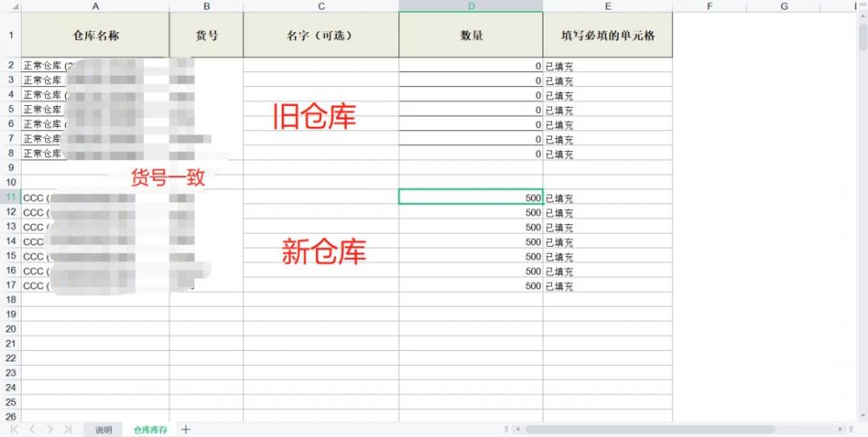This screenshot has height=437, width=868.
Task: Click 正常仓库 cell in row 6
Action: pyautogui.click(x=95, y=123)
